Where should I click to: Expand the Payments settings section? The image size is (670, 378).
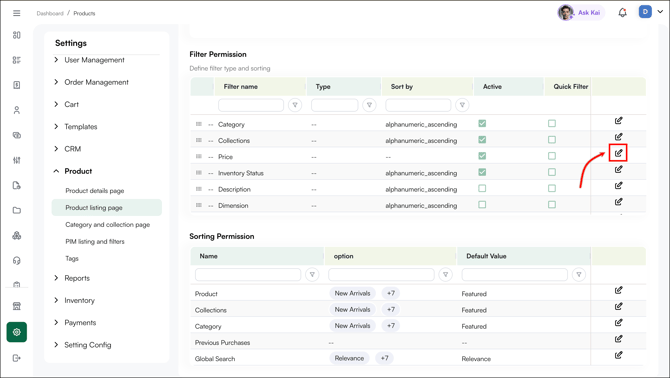75,322
